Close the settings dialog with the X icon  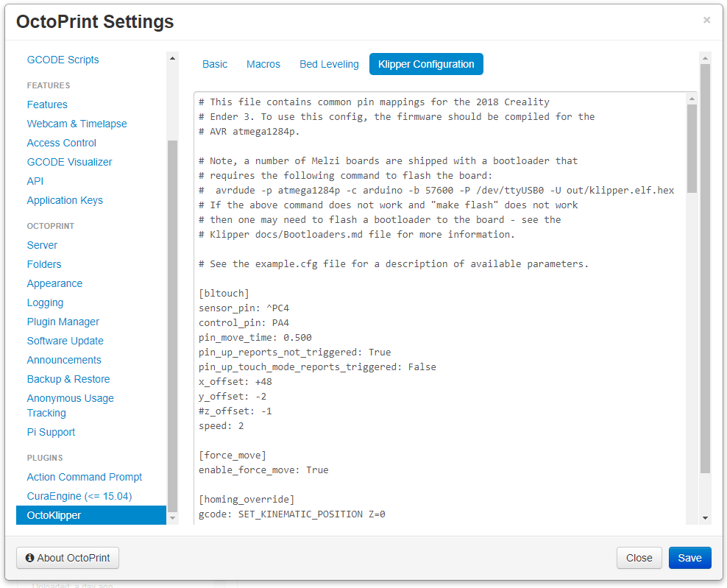pos(706,20)
